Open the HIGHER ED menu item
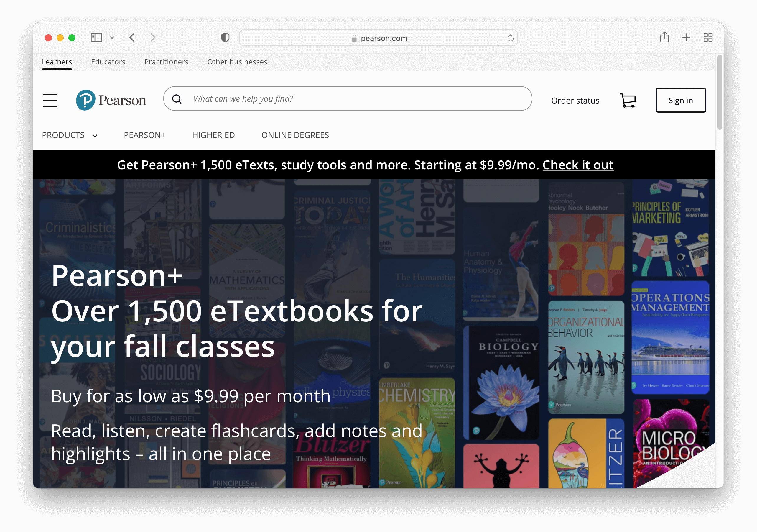The width and height of the screenshot is (757, 532). [213, 135]
